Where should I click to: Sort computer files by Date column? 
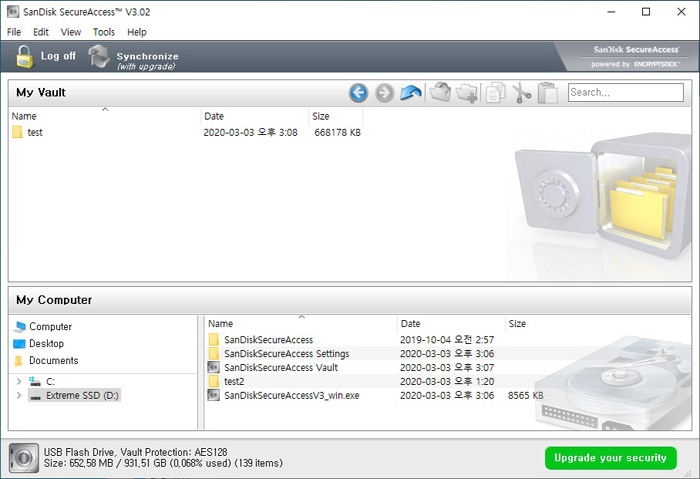411,324
